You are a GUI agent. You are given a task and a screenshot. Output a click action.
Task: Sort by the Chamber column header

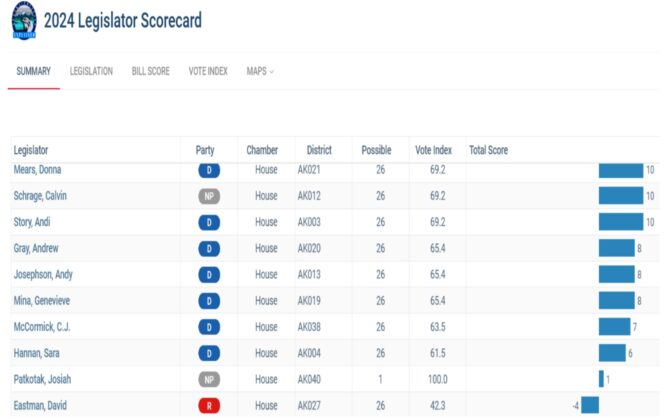262,150
